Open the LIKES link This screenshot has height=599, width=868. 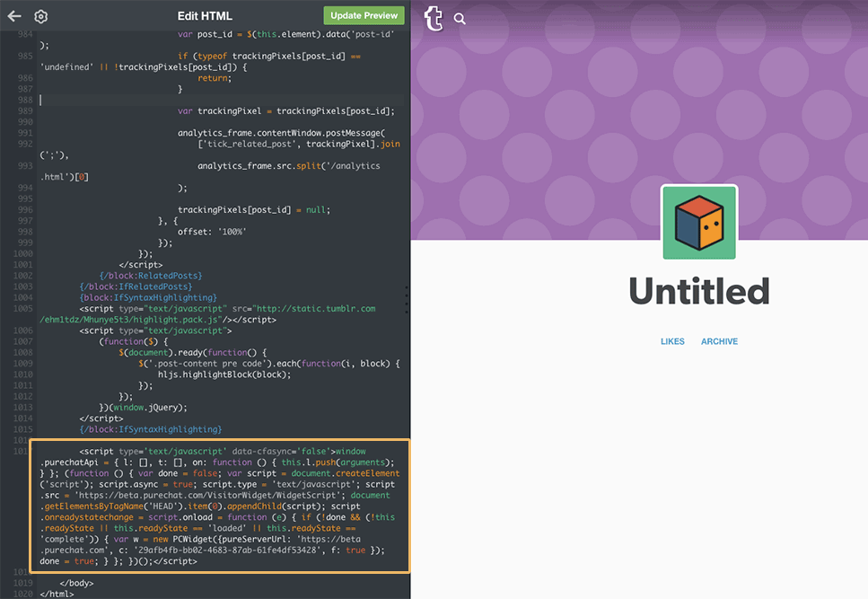(x=672, y=341)
